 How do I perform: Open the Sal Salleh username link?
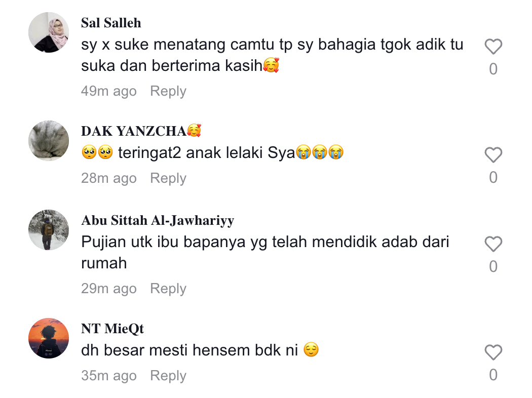pyautogui.click(x=111, y=23)
